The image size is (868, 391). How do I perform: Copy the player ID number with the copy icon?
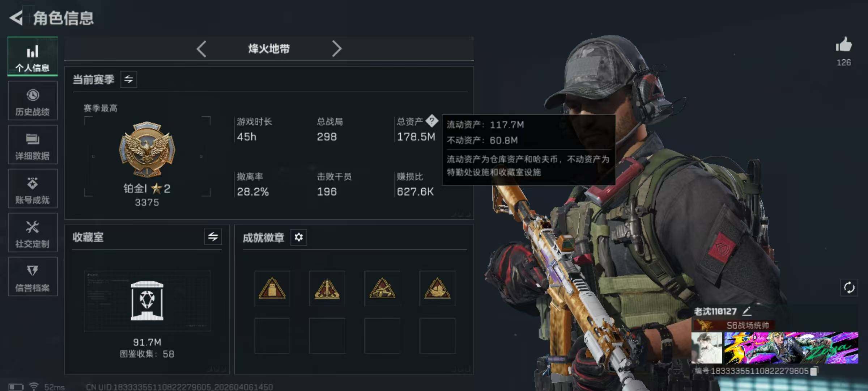coord(814,371)
